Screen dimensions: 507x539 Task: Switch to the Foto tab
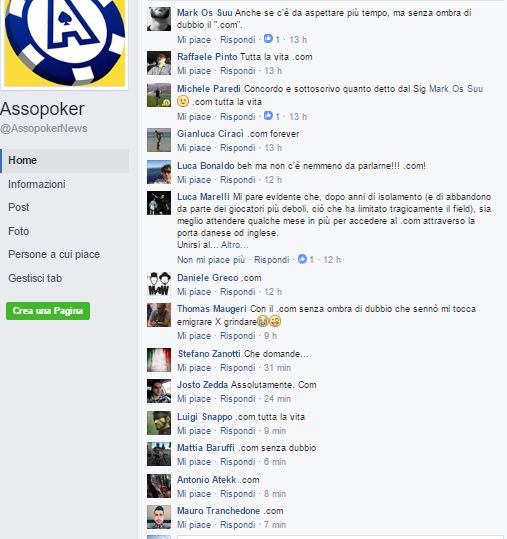coord(19,231)
